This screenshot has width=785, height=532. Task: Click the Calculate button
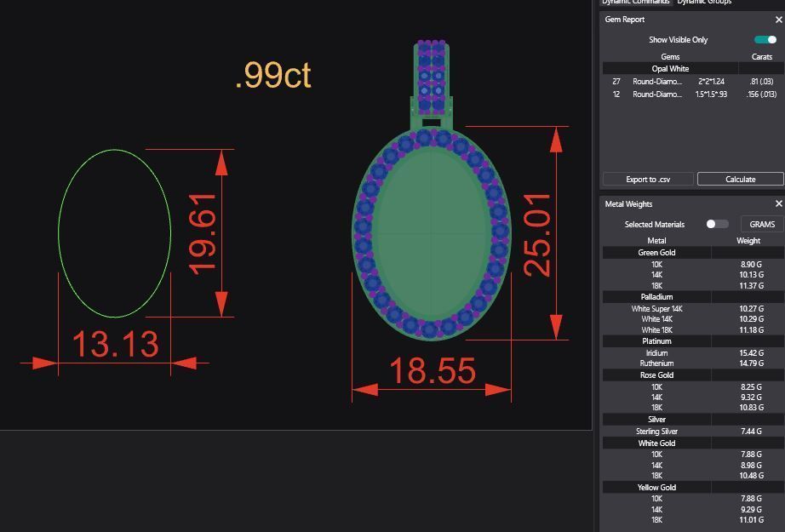point(741,179)
